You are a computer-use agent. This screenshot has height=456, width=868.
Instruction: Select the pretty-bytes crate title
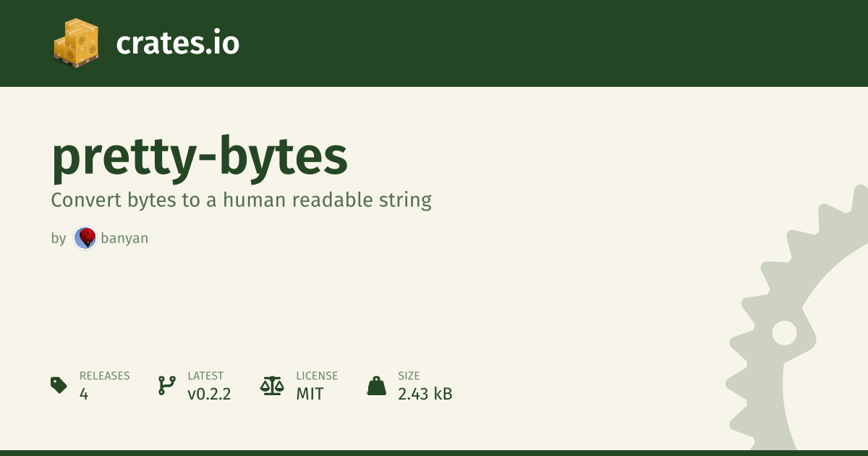200,157
